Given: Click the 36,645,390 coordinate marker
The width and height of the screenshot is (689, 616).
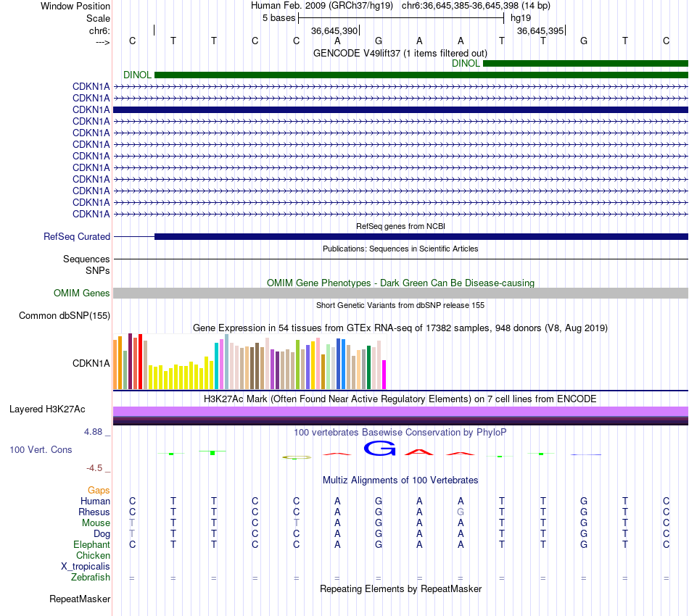Looking at the screenshot, I should click(334, 30).
